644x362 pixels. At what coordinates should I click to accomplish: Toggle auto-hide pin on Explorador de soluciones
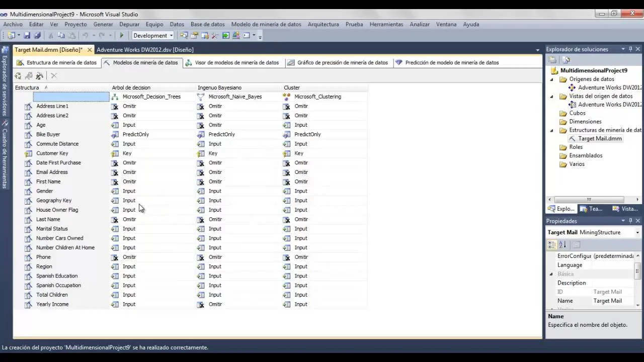[x=630, y=49]
